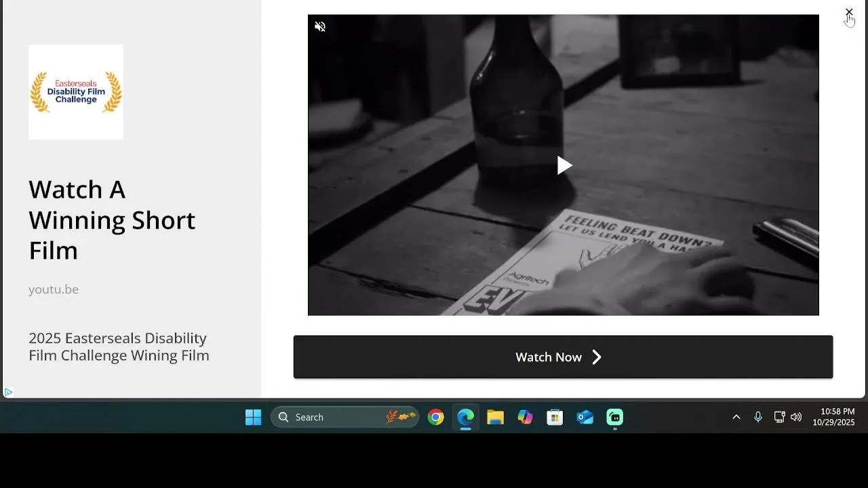The image size is (868, 488).
Task: Open the network display tray icon
Action: pyautogui.click(x=779, y=418)
